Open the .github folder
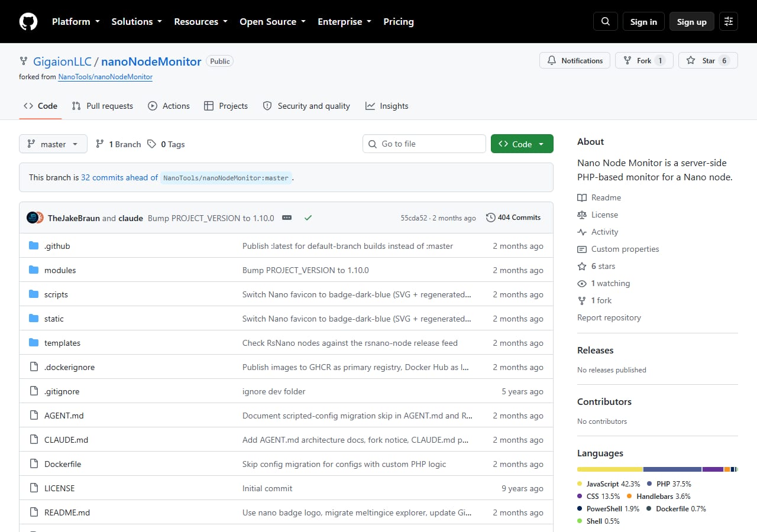This screenshot has height=532, width=757. coord(57,246)
